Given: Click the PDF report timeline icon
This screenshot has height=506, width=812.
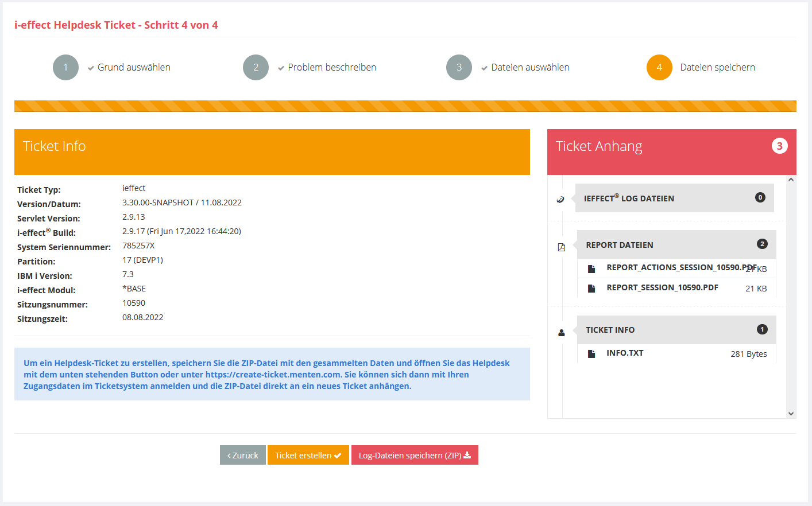Looking at the screenshot, I should click(x=562, y=247).
